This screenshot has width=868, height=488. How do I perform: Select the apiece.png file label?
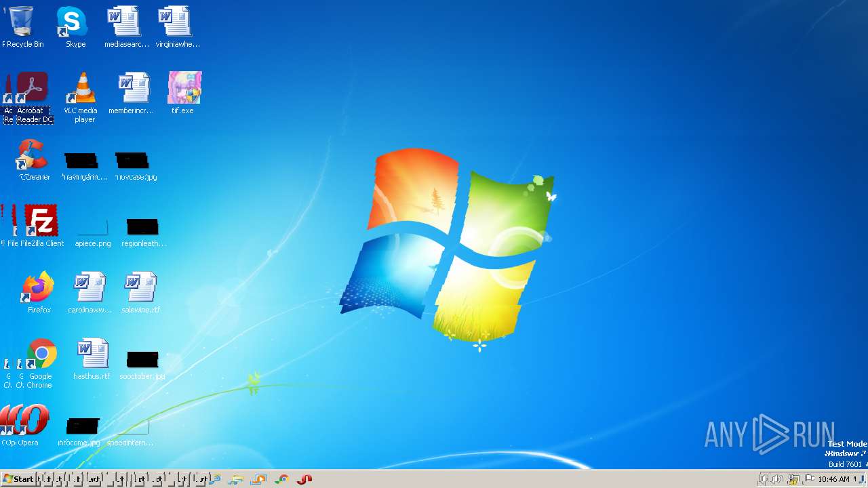tap(93, 243)
